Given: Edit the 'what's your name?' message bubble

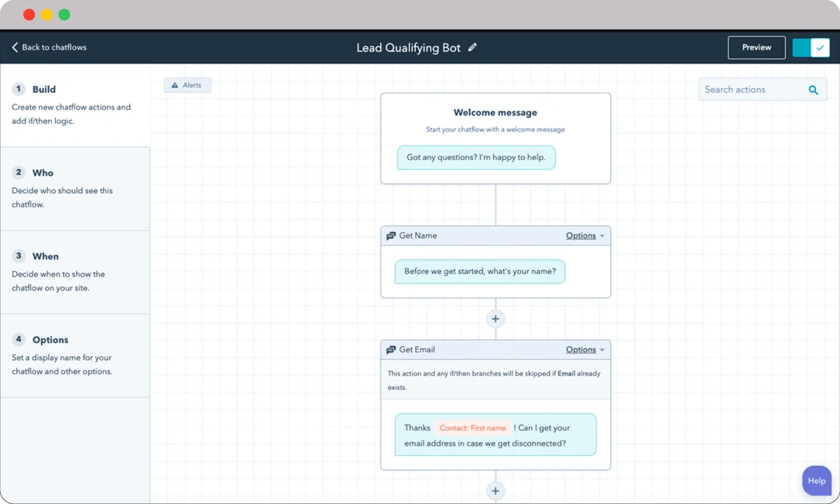Looking at the screenshot, I should 480,272.
